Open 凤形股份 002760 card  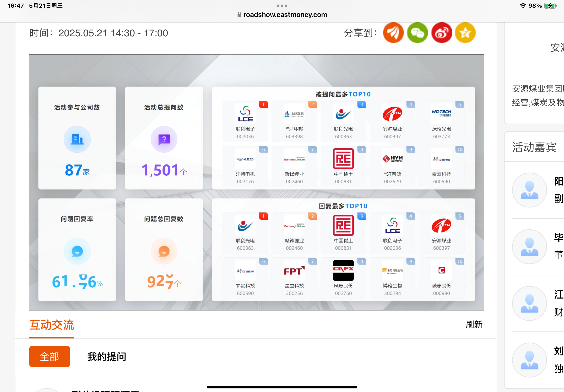pyautogui.click(x=343, y=278)
